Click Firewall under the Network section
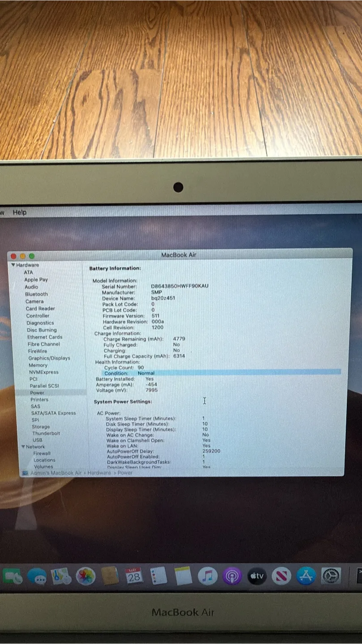The height and width of the screenshot is (644, 362). [42, 453]
